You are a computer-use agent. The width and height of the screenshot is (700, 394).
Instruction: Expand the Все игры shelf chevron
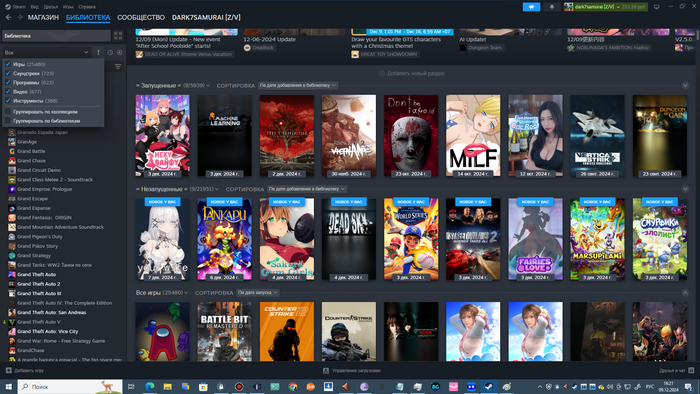tap(685, 293)
